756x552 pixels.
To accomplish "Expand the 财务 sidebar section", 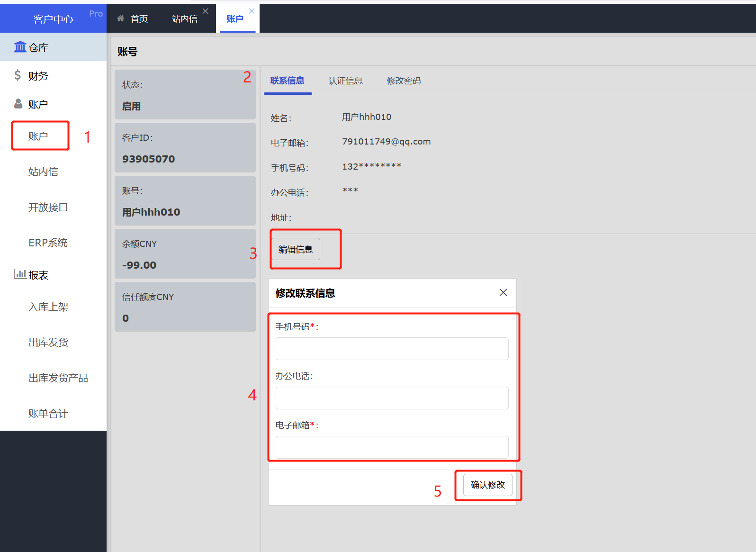I will coord(53,75).
